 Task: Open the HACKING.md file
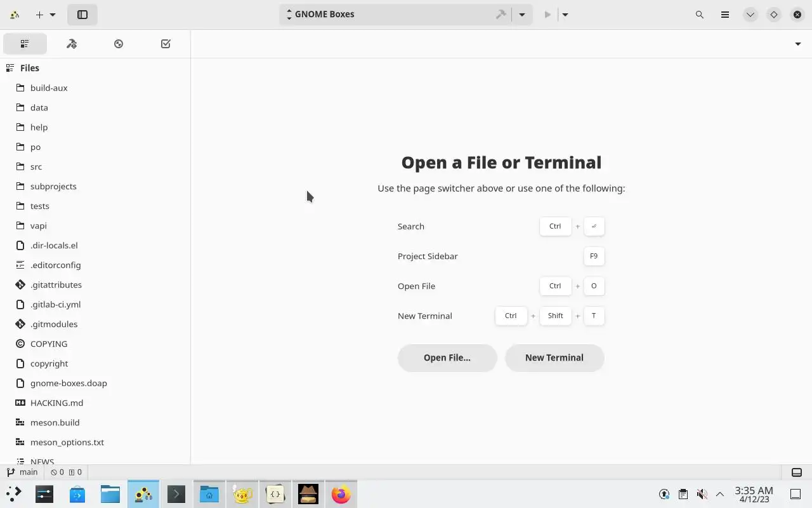(95, 403)
